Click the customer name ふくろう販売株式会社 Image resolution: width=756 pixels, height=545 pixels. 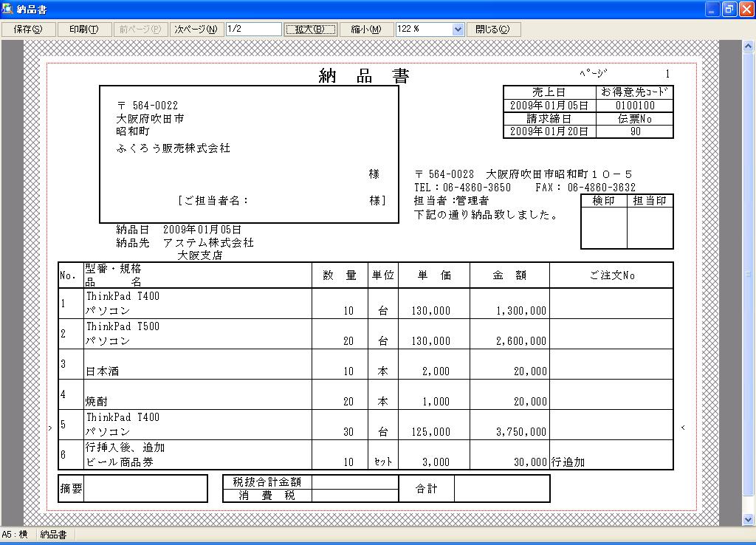coord(173,148)
